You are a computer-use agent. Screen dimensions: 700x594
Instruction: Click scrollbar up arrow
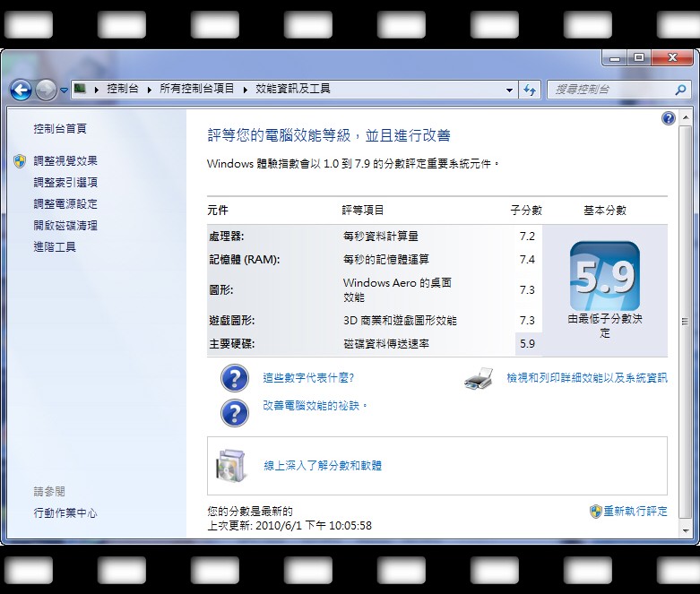(x=686, y=118)
